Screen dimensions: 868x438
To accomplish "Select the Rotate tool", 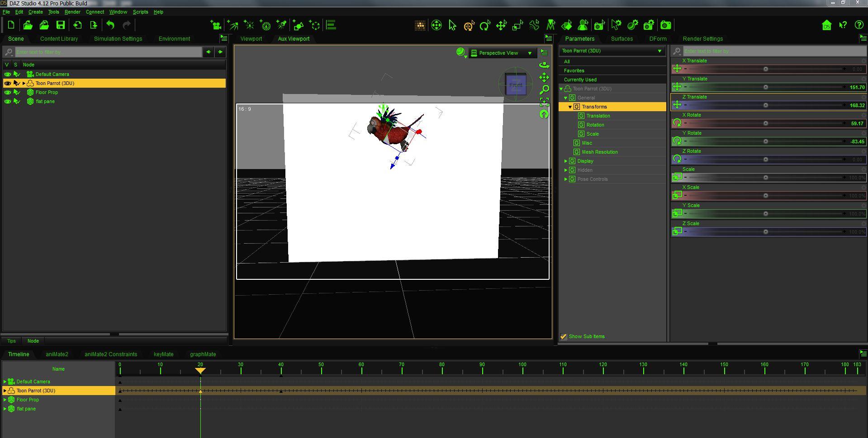I will (x=485, y=25).
